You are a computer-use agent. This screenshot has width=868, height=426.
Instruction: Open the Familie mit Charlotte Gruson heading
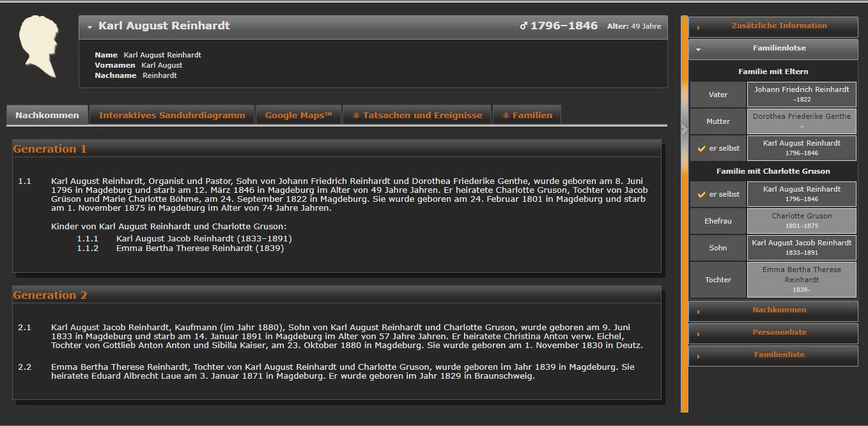[773, 171]
